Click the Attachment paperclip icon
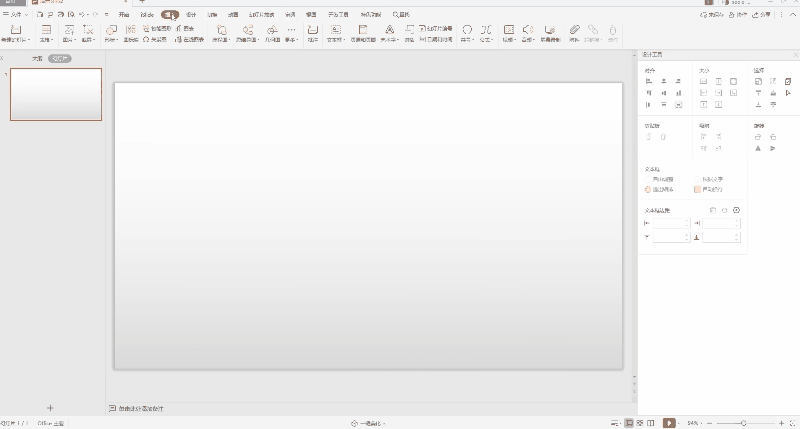The image size is (800, 429). tap(574, 30)
